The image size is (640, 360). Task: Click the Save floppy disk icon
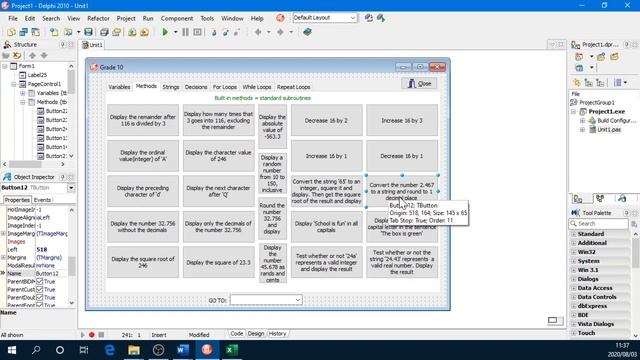(x=88, y=32)
